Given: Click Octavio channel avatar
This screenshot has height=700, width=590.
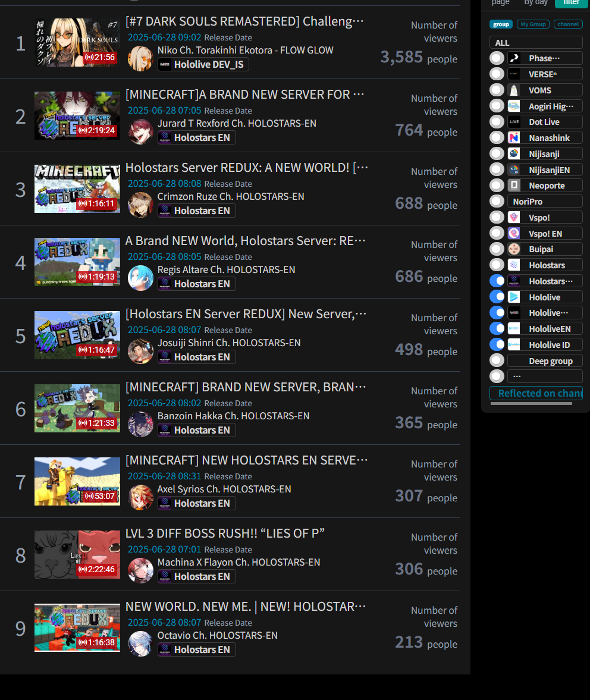Looking at the screenshot, I should click(140, 644).
